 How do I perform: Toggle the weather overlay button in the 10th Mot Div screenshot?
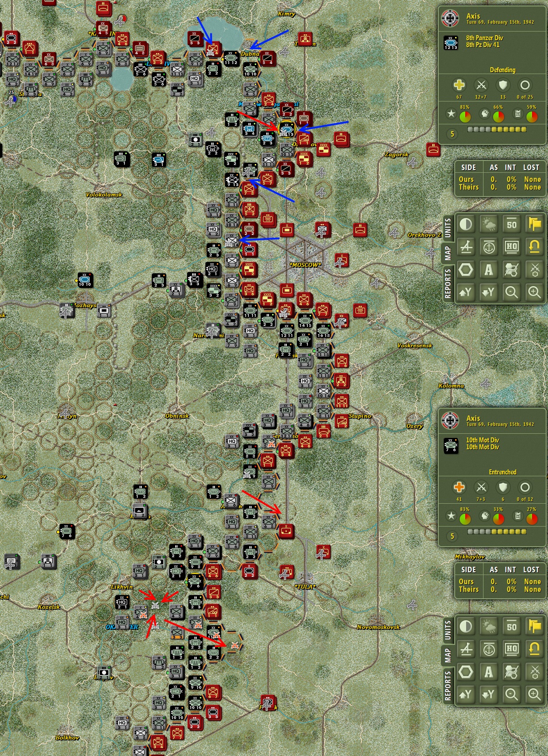coord(489,626)
